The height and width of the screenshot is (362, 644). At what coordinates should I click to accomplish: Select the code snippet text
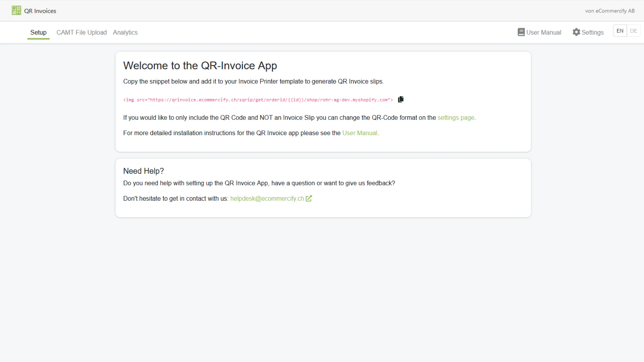258,99
